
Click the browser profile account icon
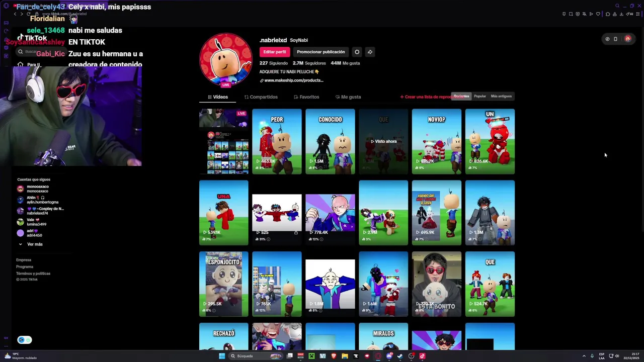615,14
